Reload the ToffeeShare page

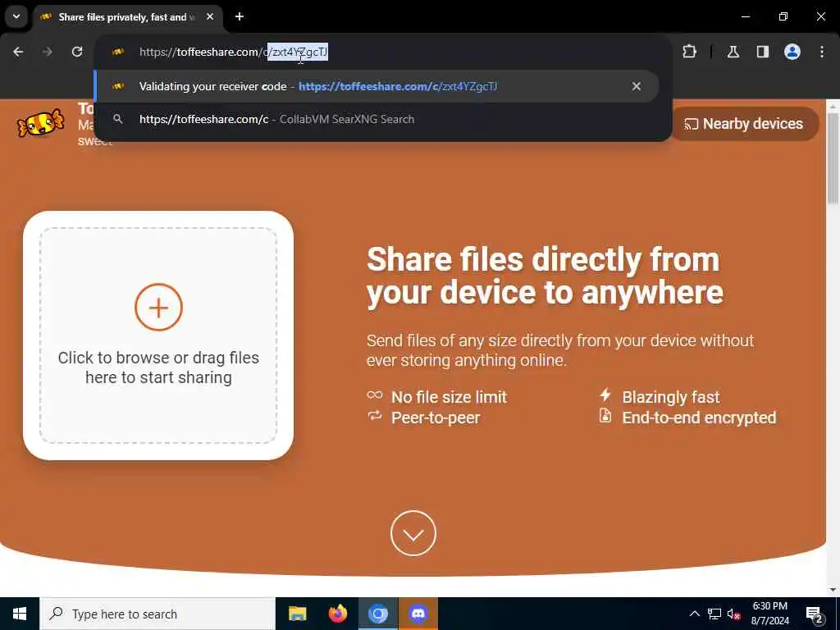pyautogui.click(x=77, y=52)
